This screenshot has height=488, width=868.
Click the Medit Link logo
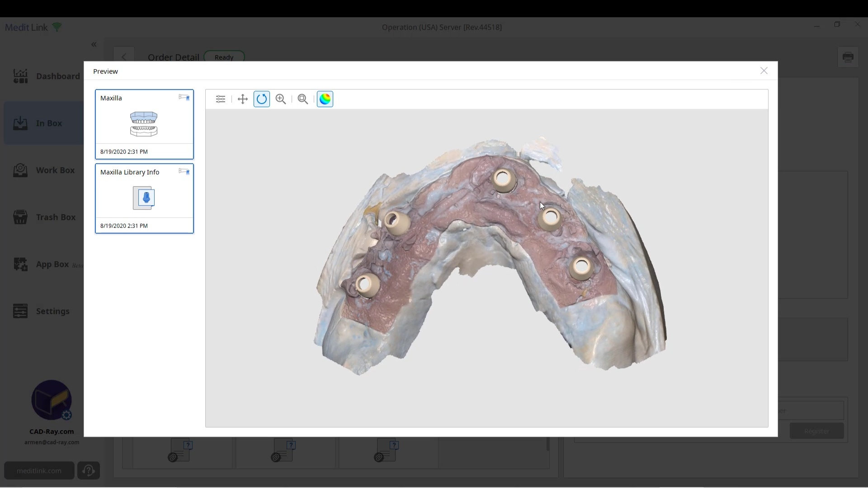(x=26, y=28)
